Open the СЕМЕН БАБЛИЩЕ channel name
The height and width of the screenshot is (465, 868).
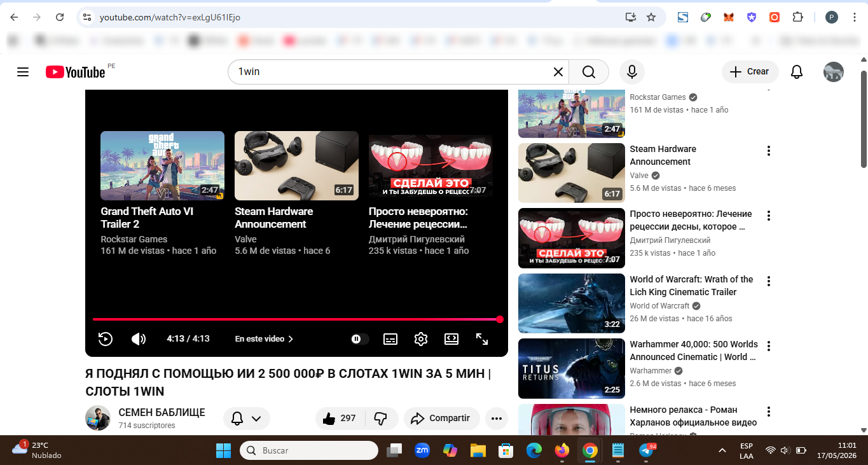pos(162,413)
